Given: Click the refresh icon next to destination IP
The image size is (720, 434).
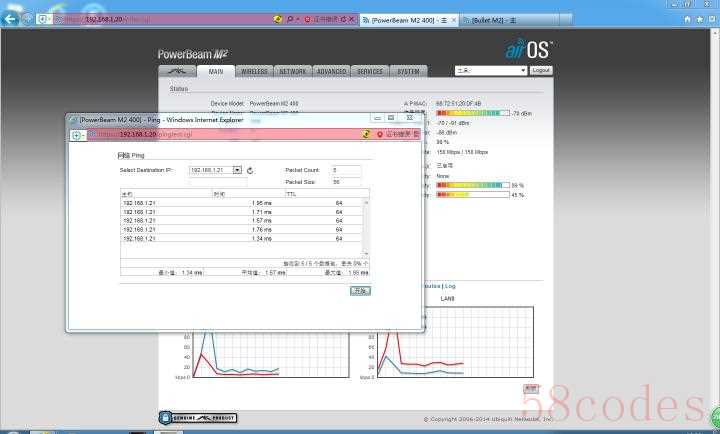Looking at the screenshot, I should point(250,170).
